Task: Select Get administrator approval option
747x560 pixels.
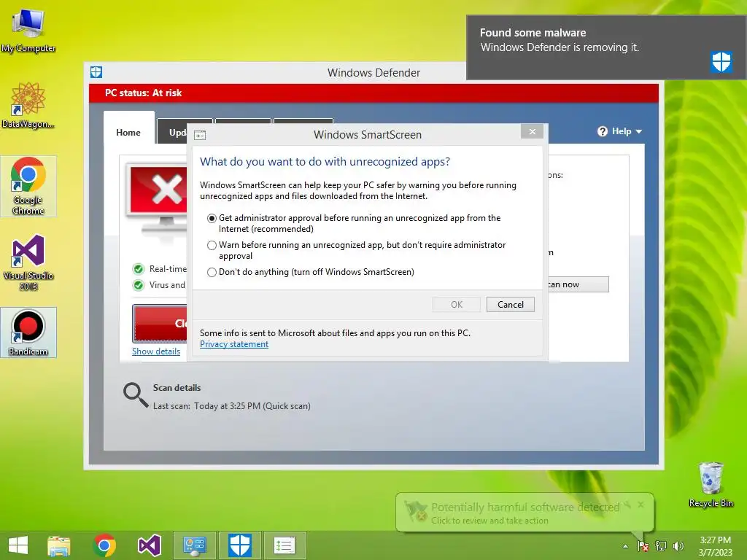Action: tap(212, 218)
